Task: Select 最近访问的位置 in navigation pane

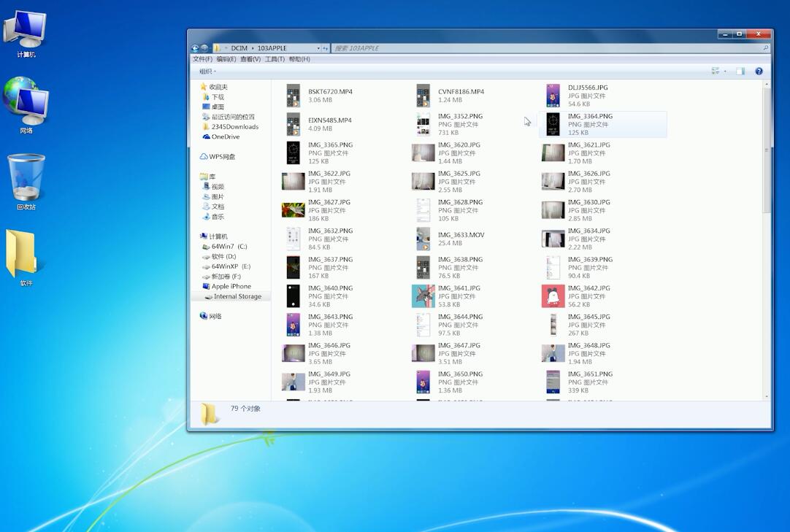Action: (229, 117)
